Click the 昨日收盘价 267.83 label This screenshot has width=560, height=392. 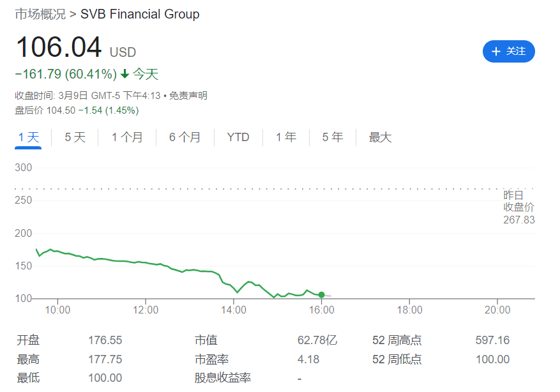tap(518, 208)
